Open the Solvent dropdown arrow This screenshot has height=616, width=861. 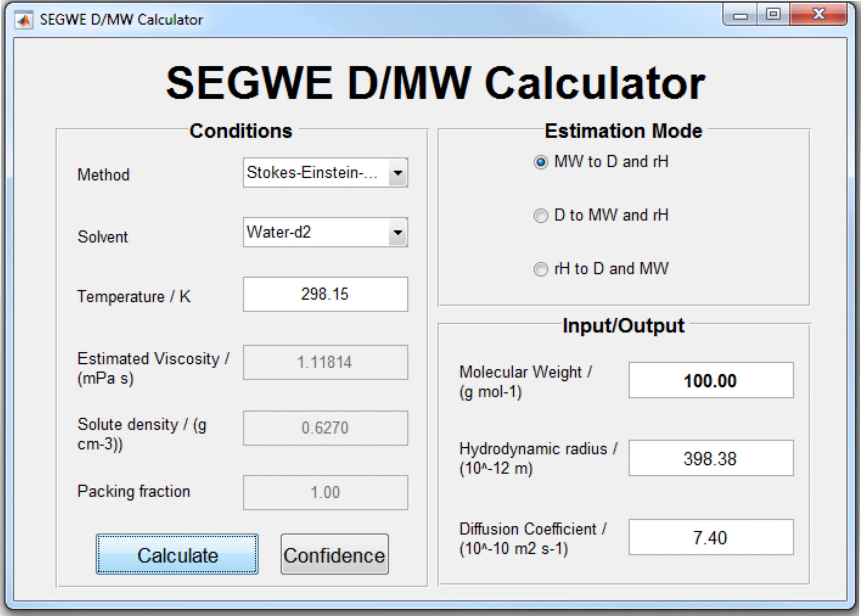pos(397,233)
